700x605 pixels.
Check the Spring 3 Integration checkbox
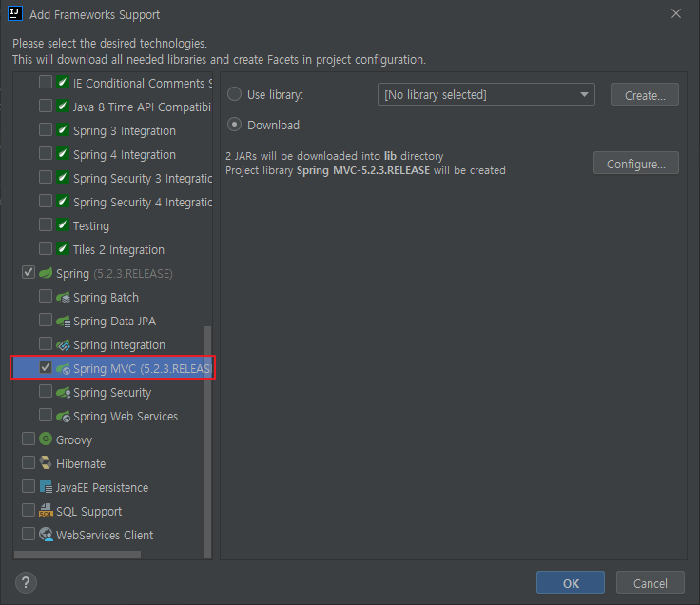coord(46,130)
